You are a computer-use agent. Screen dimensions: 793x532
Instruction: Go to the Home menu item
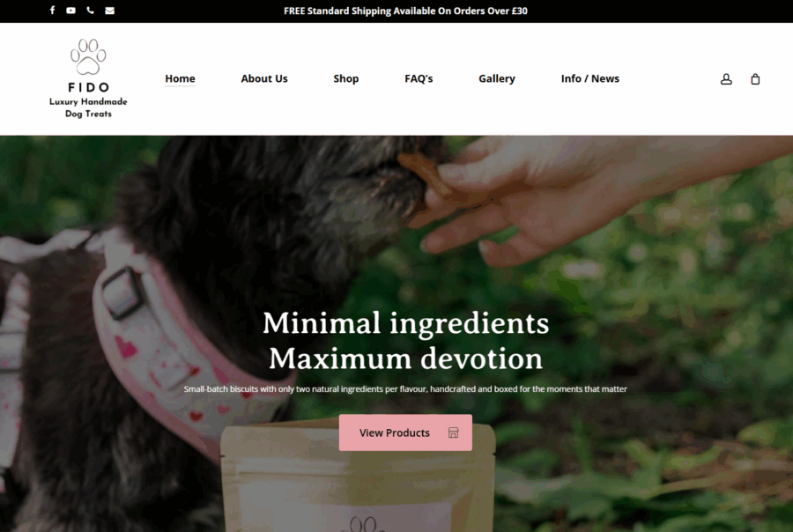(180, 78)
